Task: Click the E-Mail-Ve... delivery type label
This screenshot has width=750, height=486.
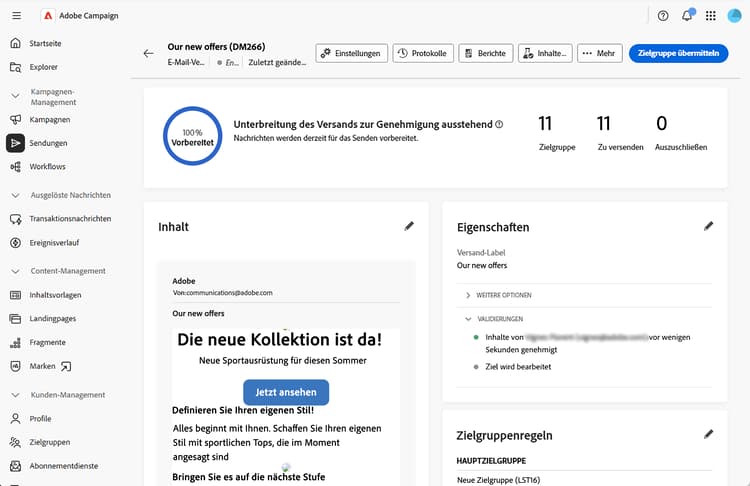Action: point(186,63)
